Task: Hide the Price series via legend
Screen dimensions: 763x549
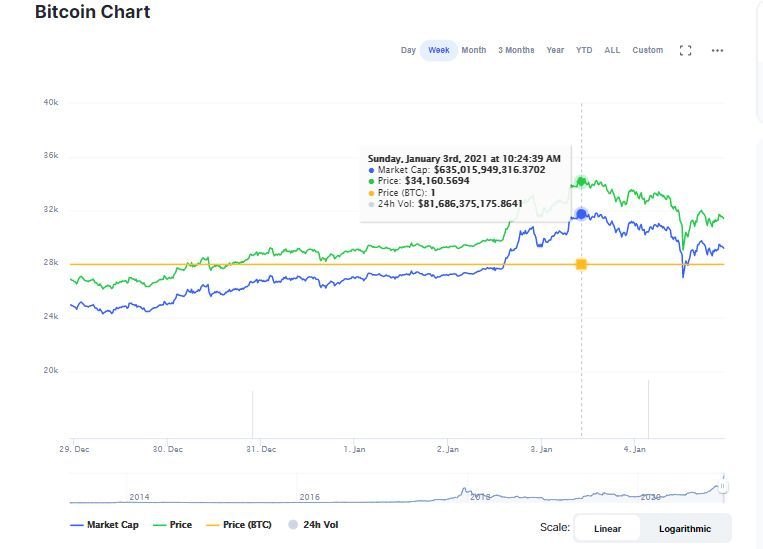Action: tap(172, 525)
